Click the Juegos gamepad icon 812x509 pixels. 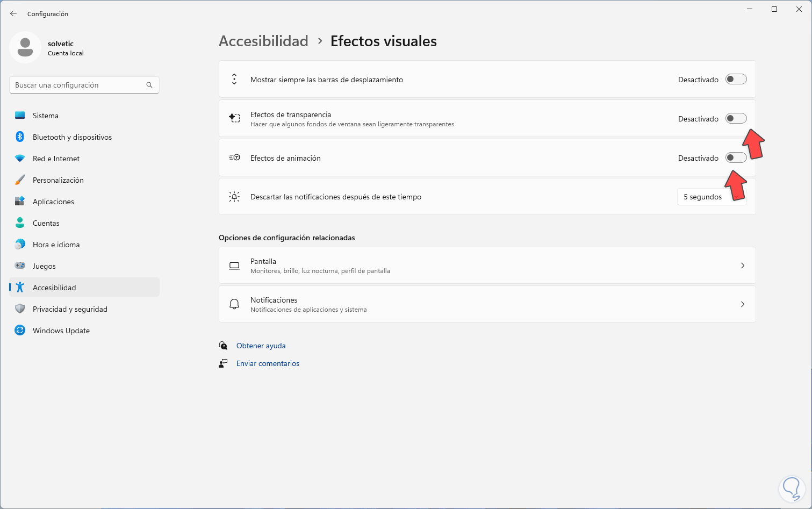tap(20, 266)
